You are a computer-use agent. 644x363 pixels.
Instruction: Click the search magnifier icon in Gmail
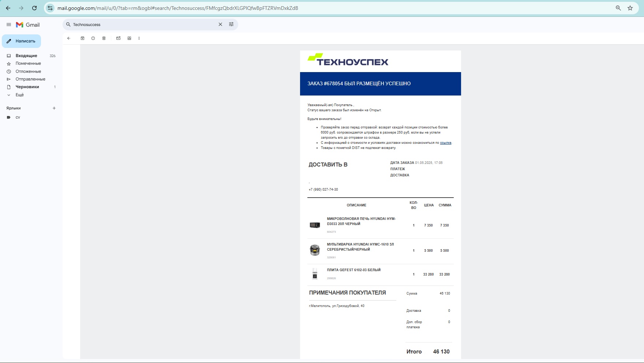coord(68,25)
